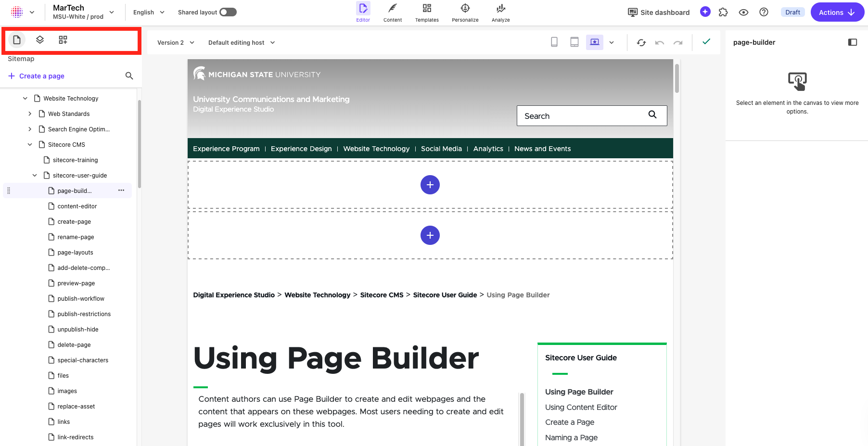Open Create a Page sidebar link

click(570, 422)
